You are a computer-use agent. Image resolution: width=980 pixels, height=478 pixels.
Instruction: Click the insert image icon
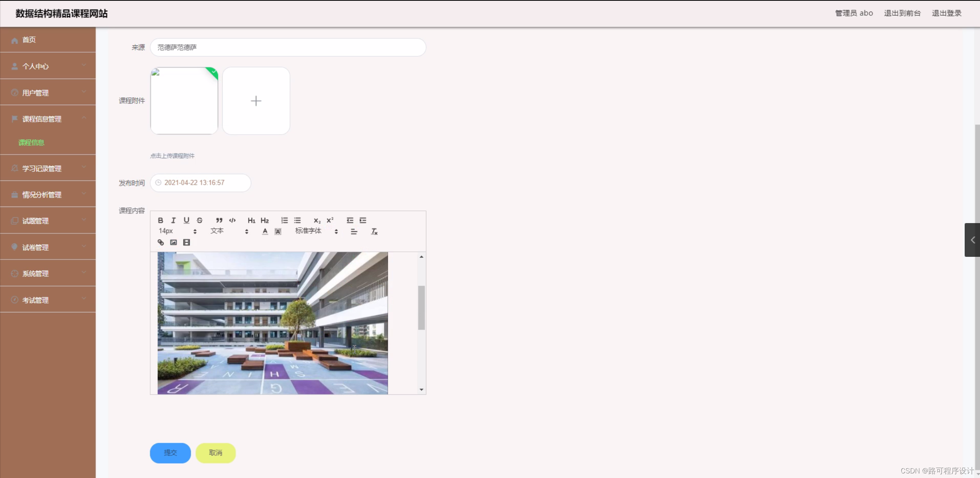174,242
